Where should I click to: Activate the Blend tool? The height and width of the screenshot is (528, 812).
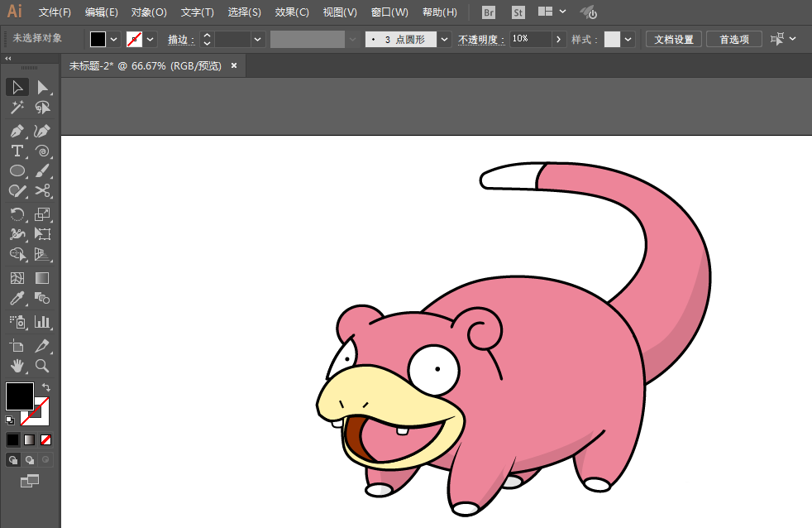click(42, 298)
